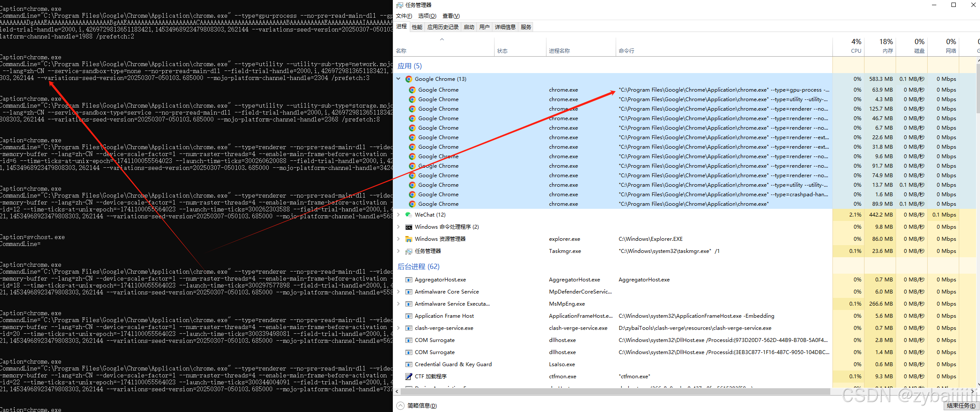The image size is (980, 412).
Task: Switch to the 服务 tab
Action: tap(526, 27)
